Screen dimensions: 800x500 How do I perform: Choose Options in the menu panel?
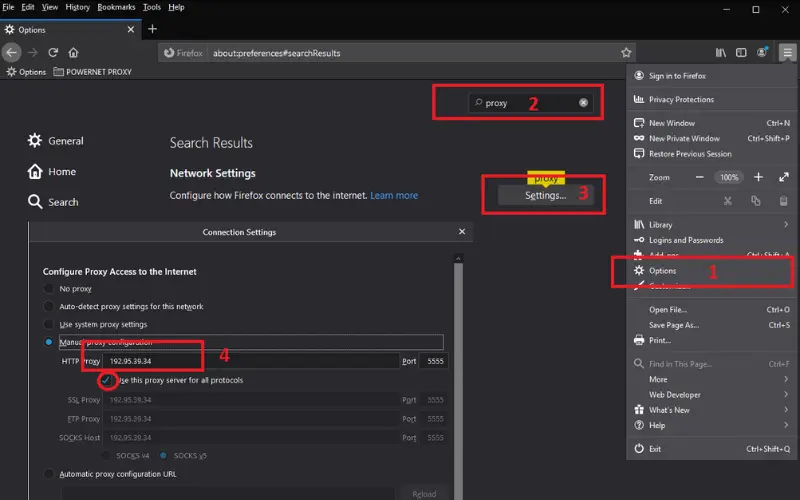[711, 270]
